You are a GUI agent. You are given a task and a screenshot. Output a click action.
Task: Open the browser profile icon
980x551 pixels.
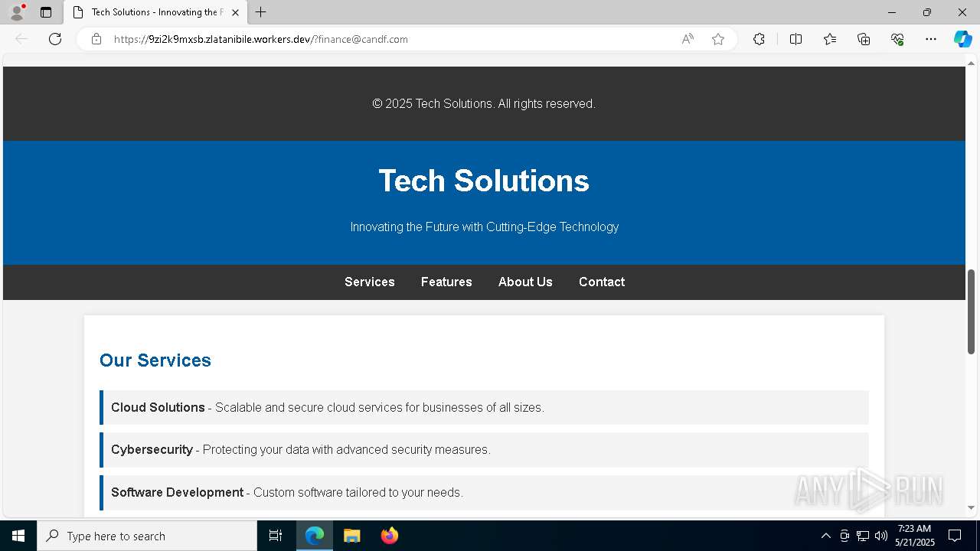pyautogui.click(x=17, y=12)
